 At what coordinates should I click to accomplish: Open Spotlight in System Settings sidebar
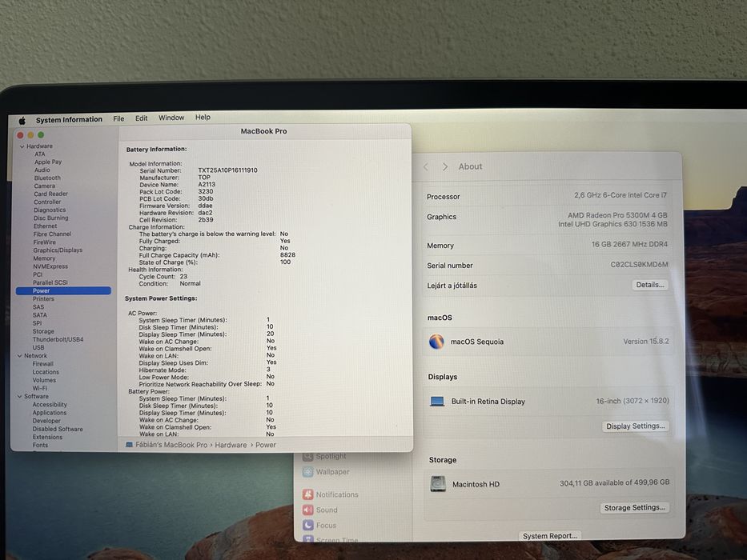coord(324,456)
